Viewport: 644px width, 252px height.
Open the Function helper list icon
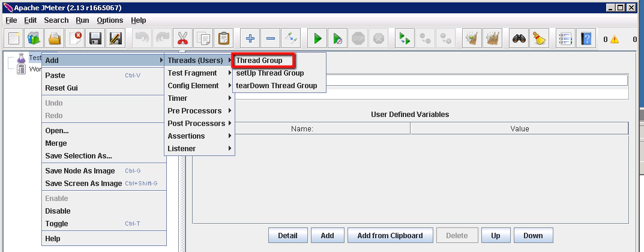coord(566,38)
